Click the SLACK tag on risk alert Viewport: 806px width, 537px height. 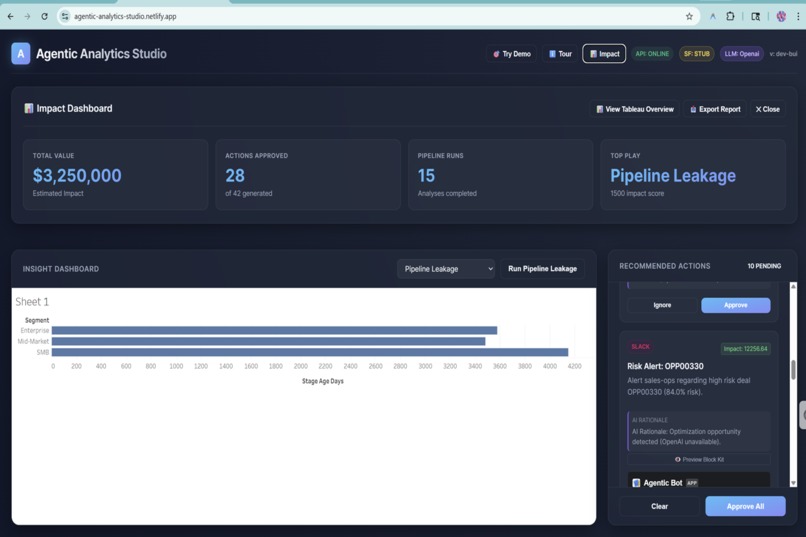(640, 347)
